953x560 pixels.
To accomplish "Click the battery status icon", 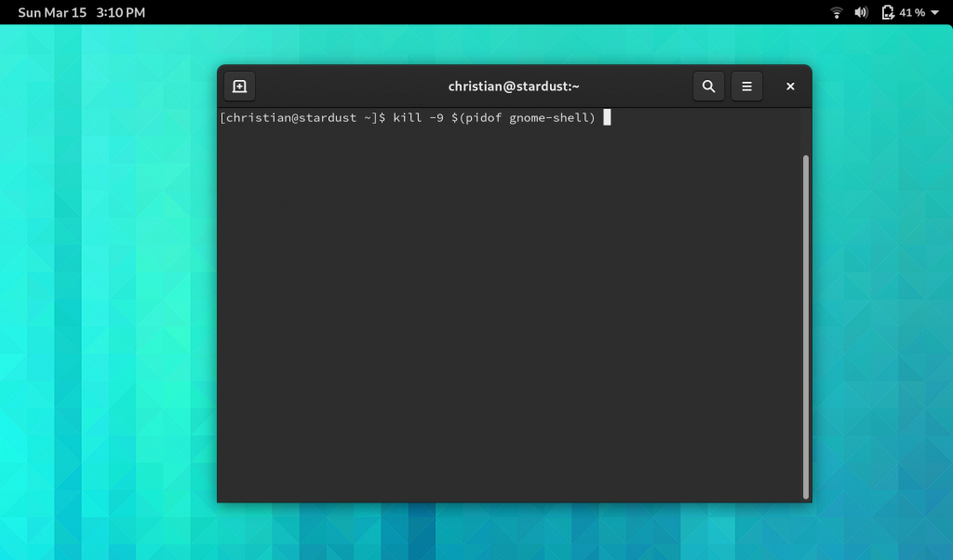I will tap(888, 12).
